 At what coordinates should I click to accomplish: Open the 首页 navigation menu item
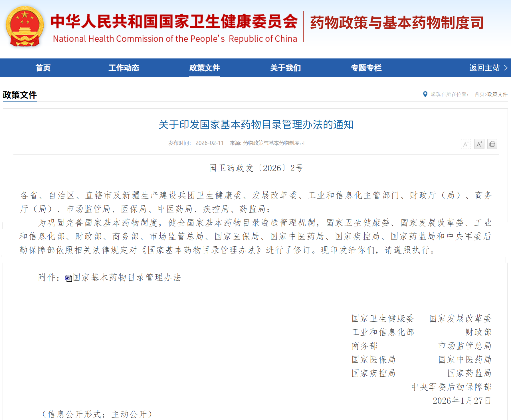[x=43, y=68]
